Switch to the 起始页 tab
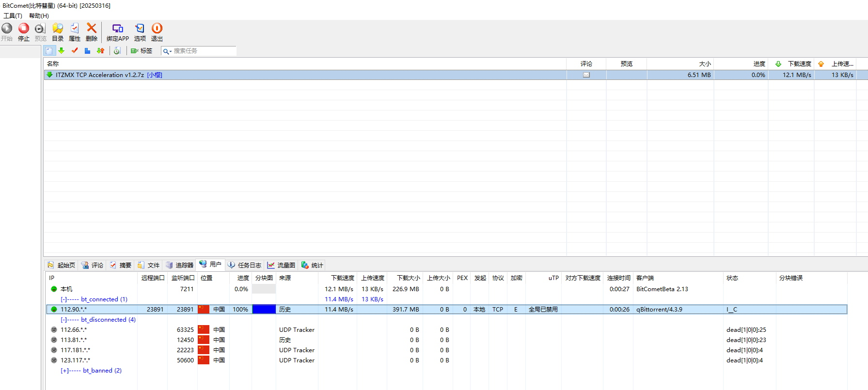Image resolution: width=868 pixels, height=390 pixels. tap(62, 265)
